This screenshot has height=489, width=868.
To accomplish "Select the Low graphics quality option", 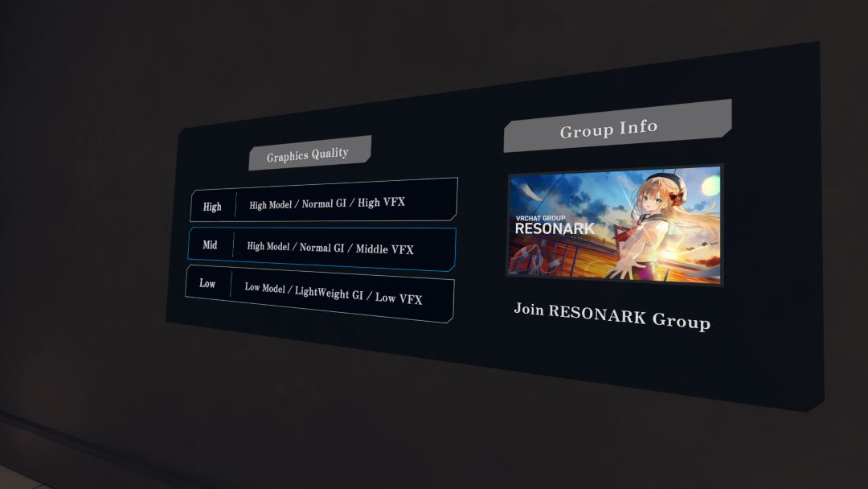I will [319, 293].
